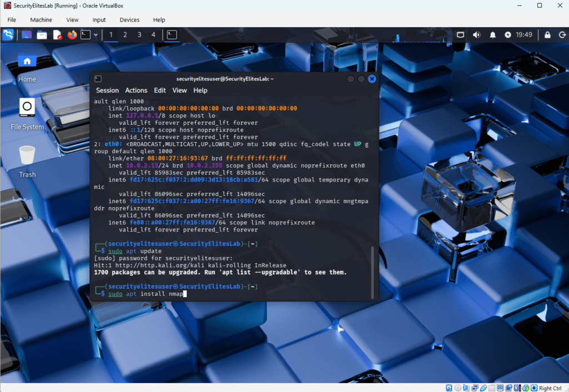This screenshot has height=392, width=569.
Task: Open the Actions menu in the terminal
Action: point(136,90)
